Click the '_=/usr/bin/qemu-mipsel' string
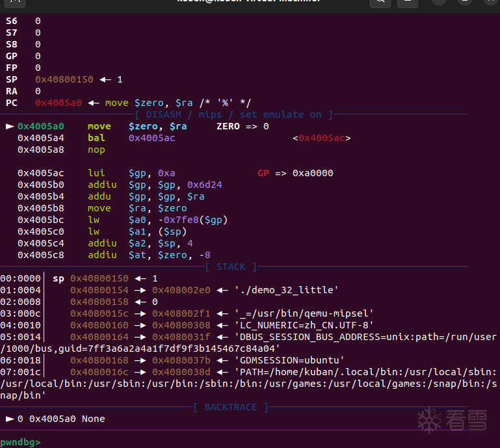The height and width of the screenshot is (448, 500). click(304, 313)
